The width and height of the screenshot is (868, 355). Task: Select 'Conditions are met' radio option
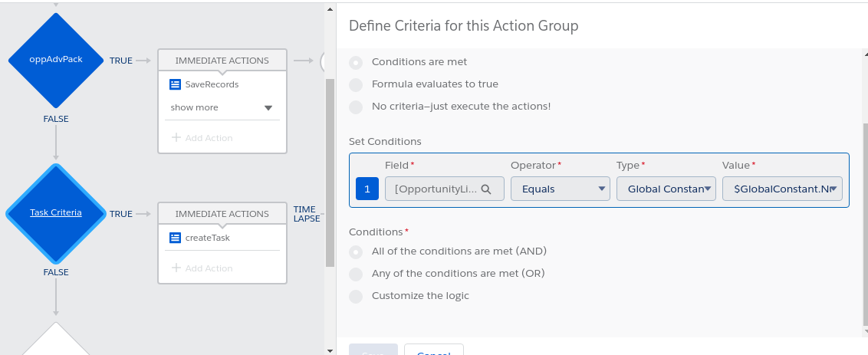coord(356,62)
